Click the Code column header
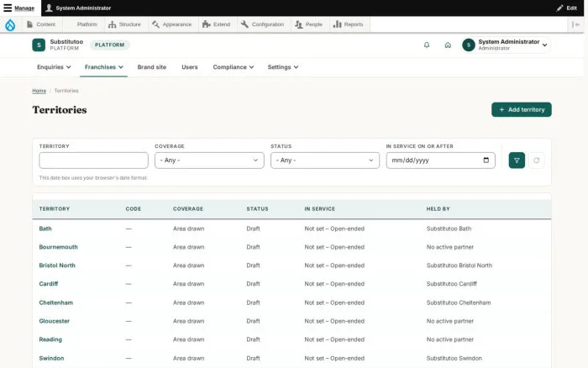 pos(133,208)
